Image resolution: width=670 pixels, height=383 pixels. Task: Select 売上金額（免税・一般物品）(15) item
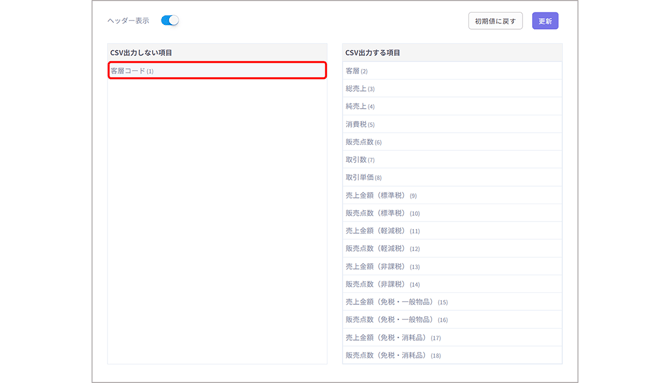452,302
